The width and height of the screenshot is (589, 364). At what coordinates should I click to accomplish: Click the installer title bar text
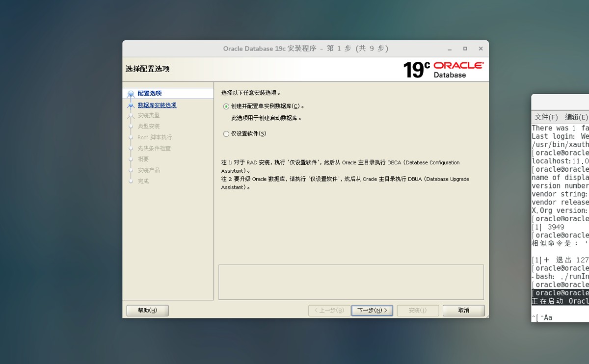pyautogui.click(x=305, y=49)
